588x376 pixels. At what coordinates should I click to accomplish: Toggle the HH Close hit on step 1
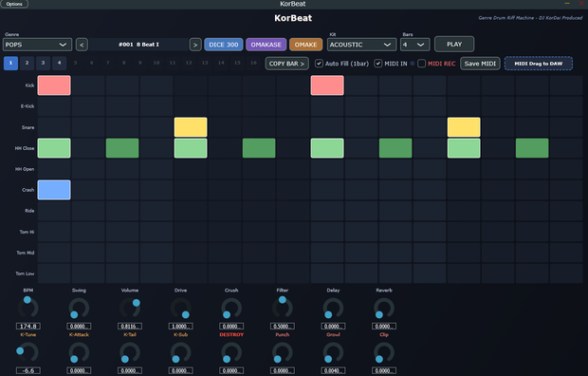54,148
